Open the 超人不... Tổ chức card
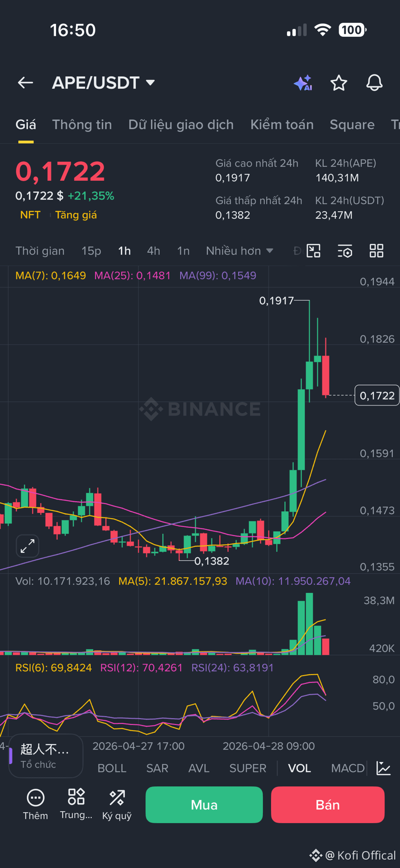 click(x=45, y=756)
